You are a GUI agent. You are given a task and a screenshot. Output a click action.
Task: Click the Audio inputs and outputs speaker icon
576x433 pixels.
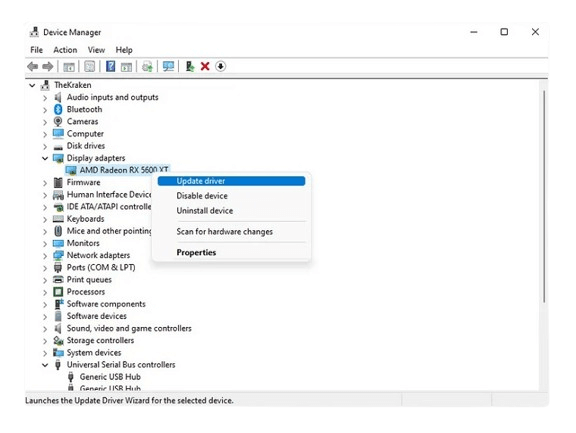(x=58, y=97)
